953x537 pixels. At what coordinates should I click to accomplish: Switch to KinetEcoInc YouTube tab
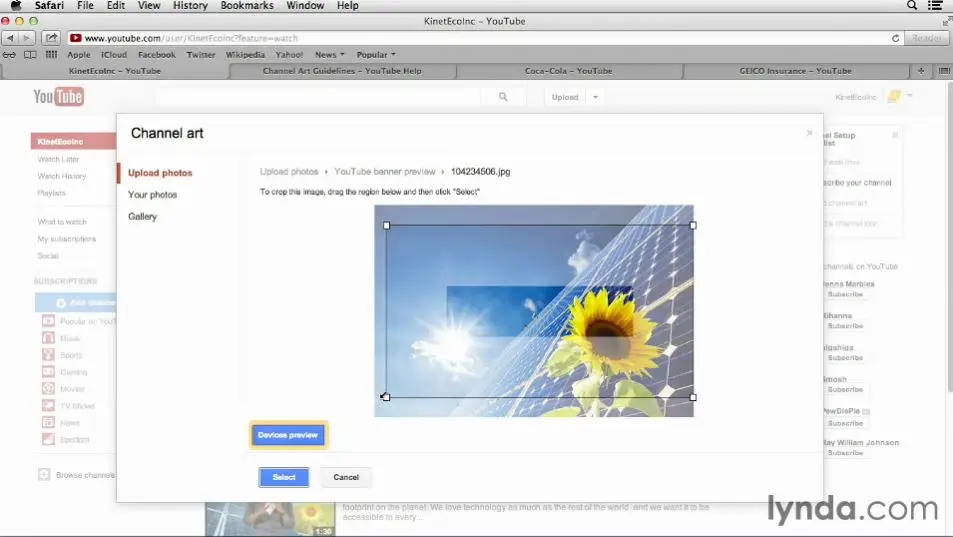[x=115, y=71]
